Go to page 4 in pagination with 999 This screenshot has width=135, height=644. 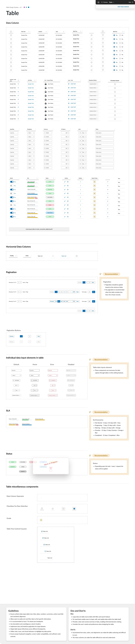[64, 292]
